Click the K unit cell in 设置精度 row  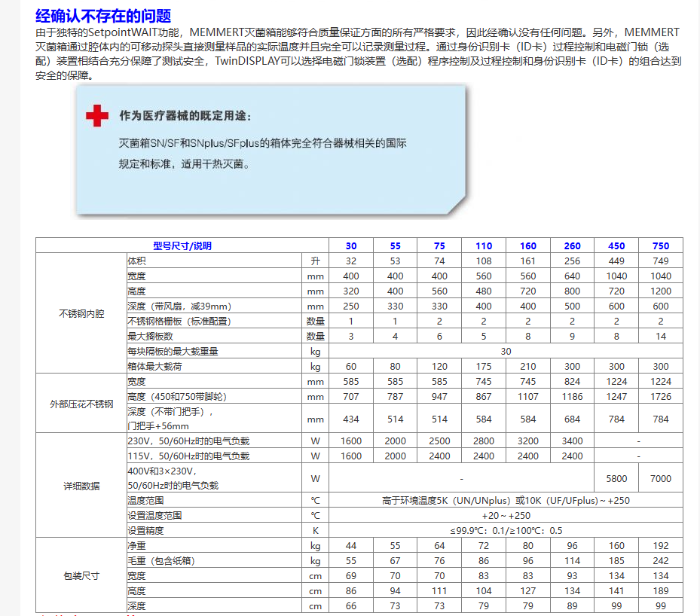(315, 531)
